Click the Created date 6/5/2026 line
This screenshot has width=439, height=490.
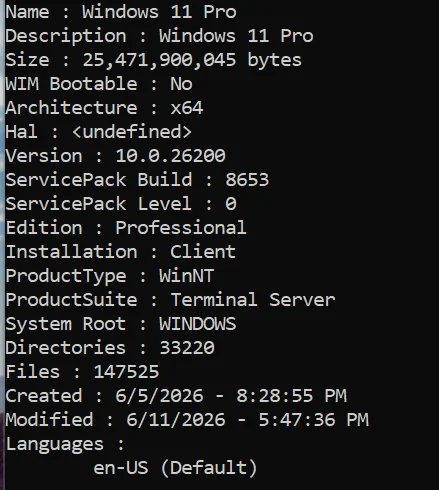pyautogui.click(x=176, y=396)
